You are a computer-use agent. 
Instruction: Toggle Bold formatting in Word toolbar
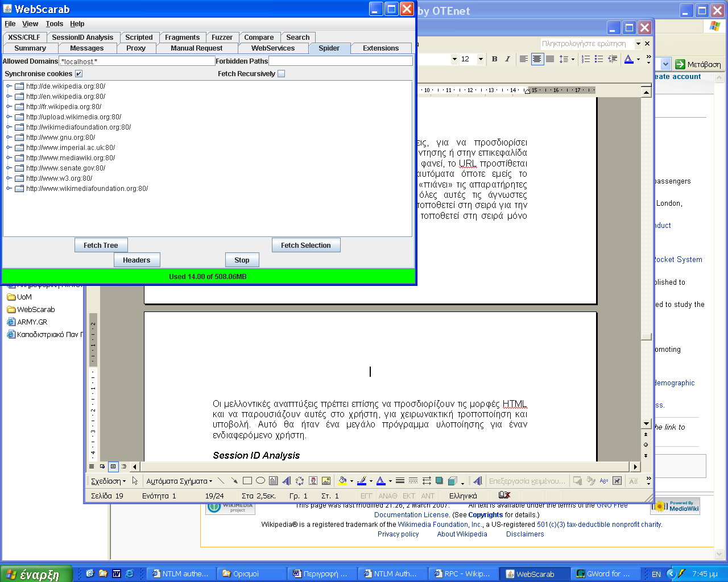[x=494, y=59]
